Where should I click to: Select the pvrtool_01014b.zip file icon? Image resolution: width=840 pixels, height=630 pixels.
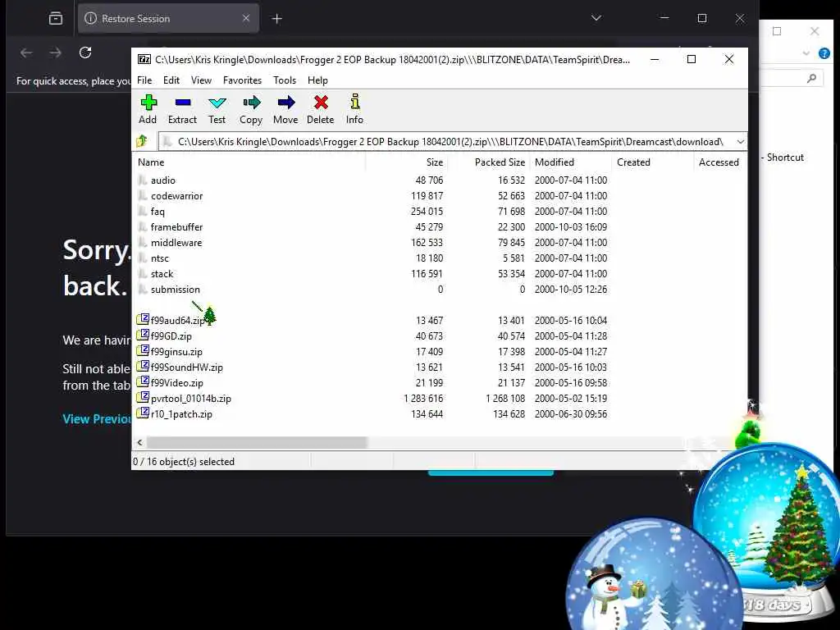[143, 398]
